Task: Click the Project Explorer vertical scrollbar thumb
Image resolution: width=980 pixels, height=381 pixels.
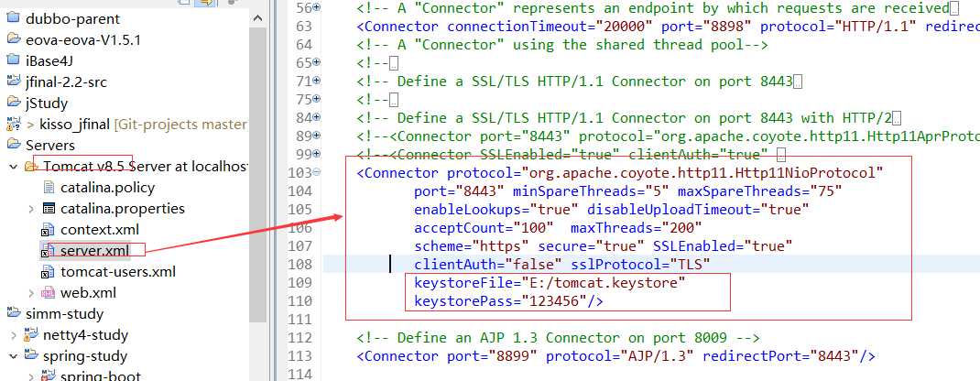Action: [258, 175]
